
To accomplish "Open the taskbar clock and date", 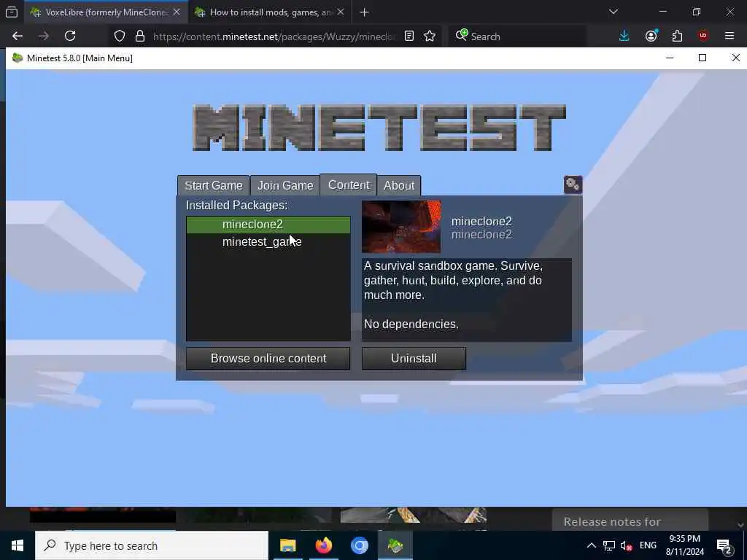I will click(684, 545).
